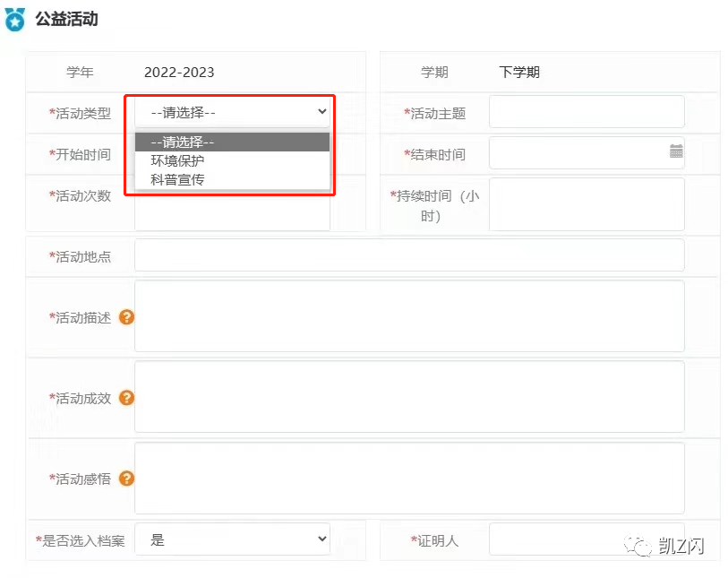Collapse the 活动类型 dropdown box
Screen dimensions: 728x578
(232, 112)
